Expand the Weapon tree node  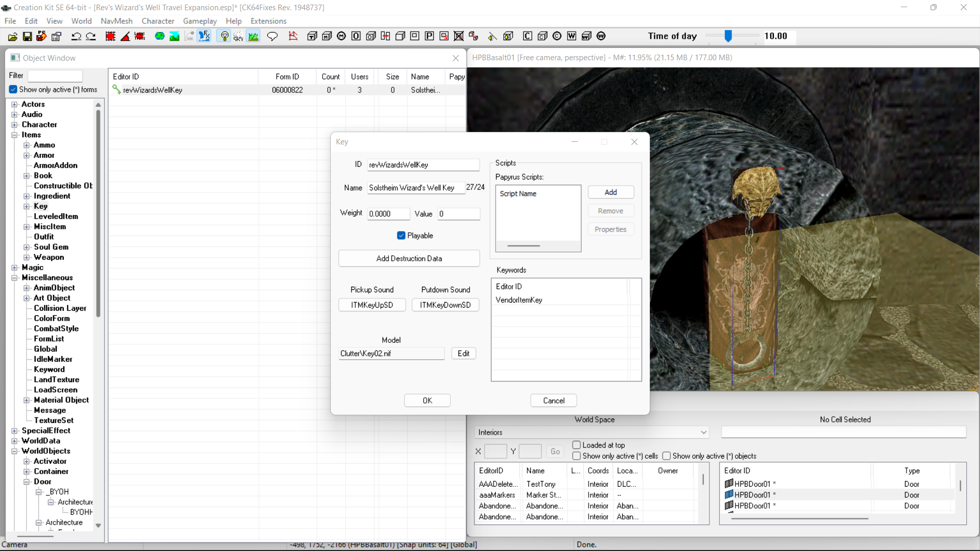tap(27, 258)
